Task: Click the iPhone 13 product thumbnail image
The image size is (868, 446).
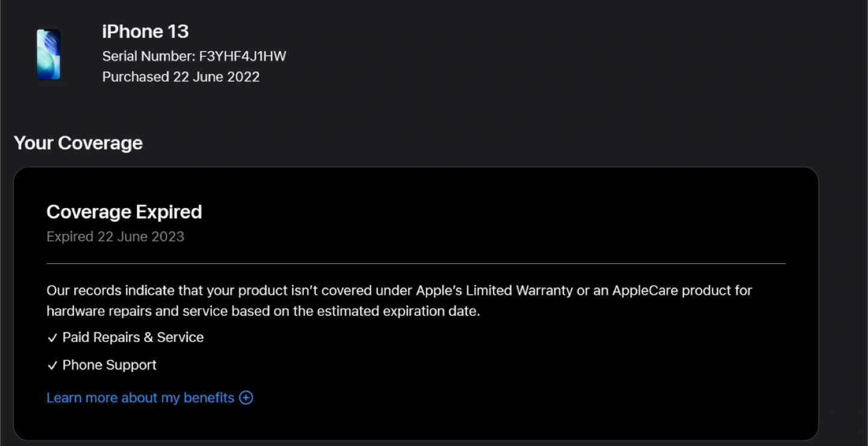Action: tap(48, 54)
